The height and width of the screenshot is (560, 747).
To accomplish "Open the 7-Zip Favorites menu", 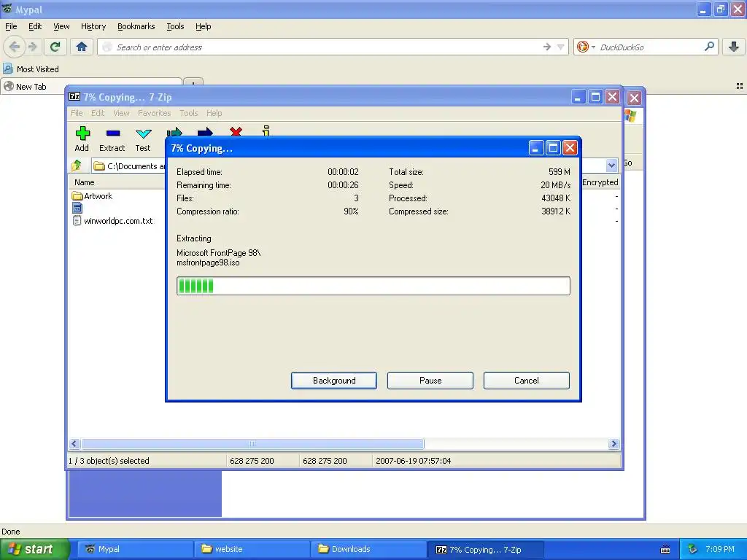I will click(x=155, y=113).
